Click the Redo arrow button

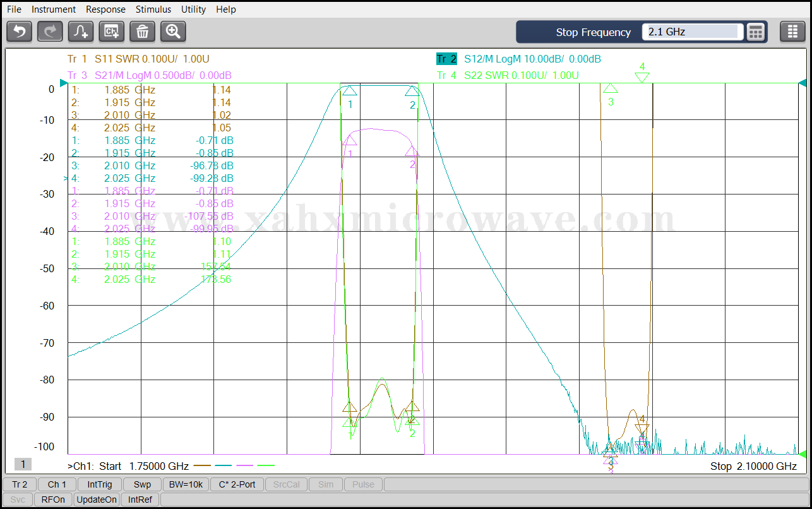pos(50,32)
